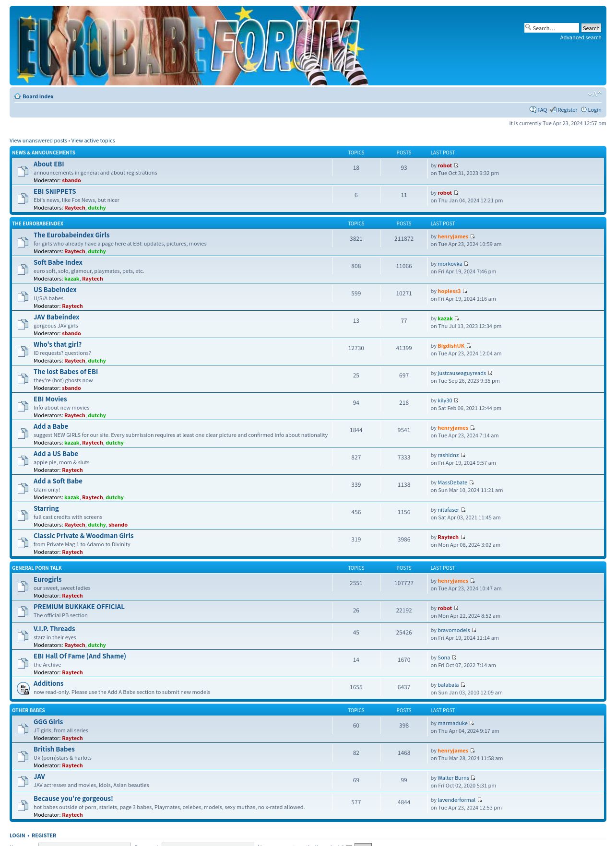The height and width of the screenshot is (846, 616).
Task: Open the EBI SNIPPETS forum
Action: coord(55,191)
